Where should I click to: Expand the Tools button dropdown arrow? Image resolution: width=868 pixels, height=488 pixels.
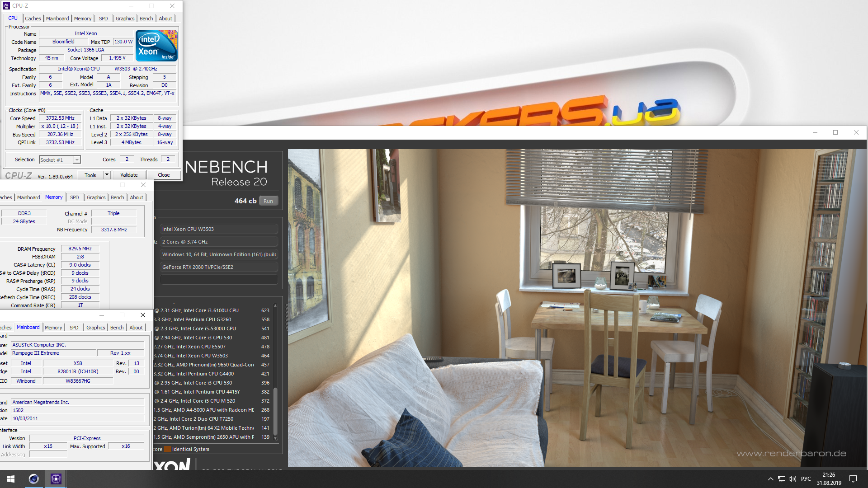point(107,175)
